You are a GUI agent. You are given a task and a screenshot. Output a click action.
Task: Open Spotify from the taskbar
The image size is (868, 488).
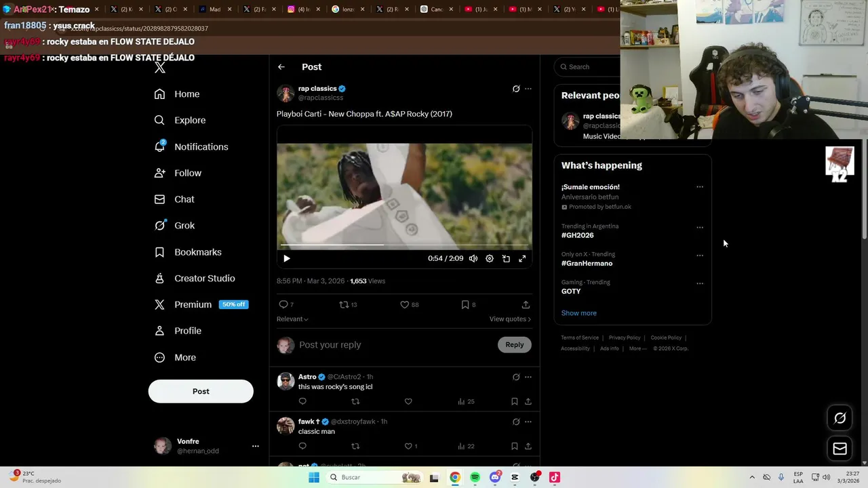click(475, 477)
